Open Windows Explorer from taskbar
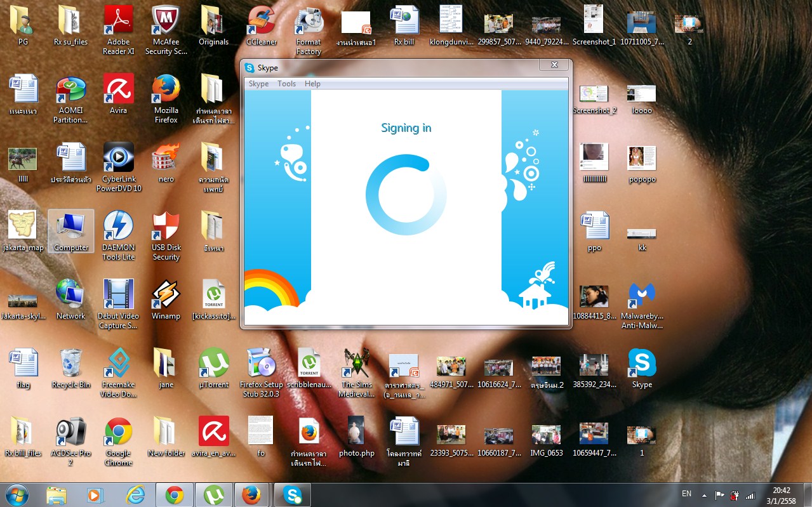This screenshot has height=507, width=812. pos(56,495)
